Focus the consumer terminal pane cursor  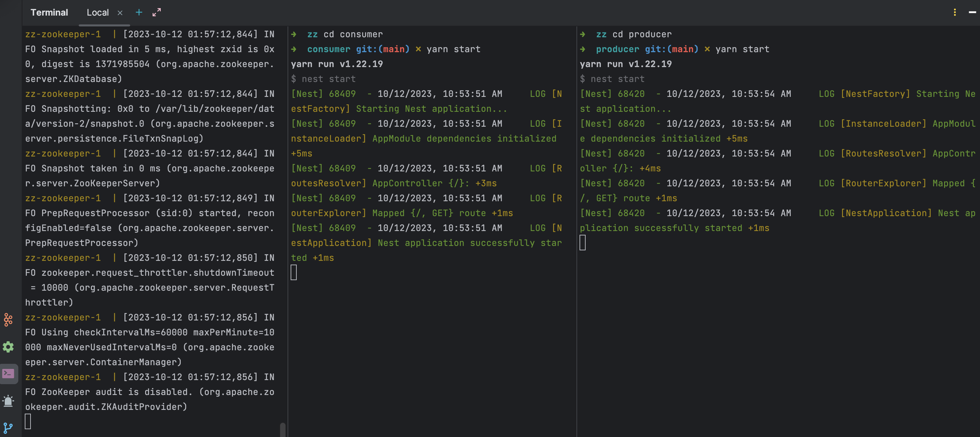[x=294, y=272]
